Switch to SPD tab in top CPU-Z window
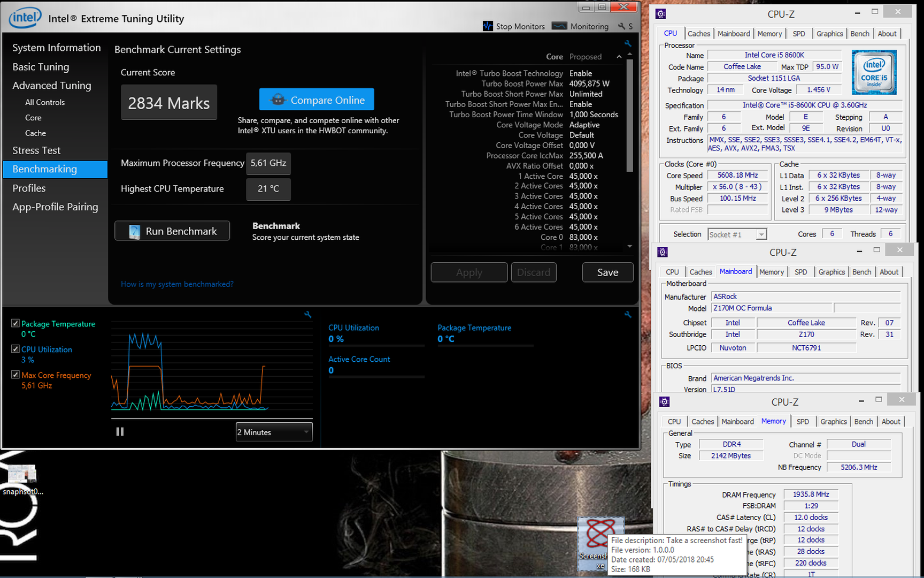Screen dimensions: 924x578 [x=799, y=34]
